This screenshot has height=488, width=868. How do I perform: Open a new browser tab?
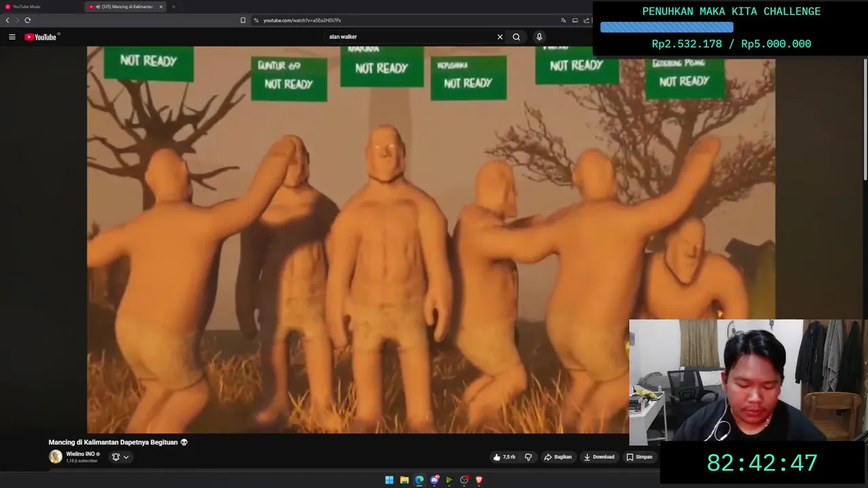tap(173, 7)
